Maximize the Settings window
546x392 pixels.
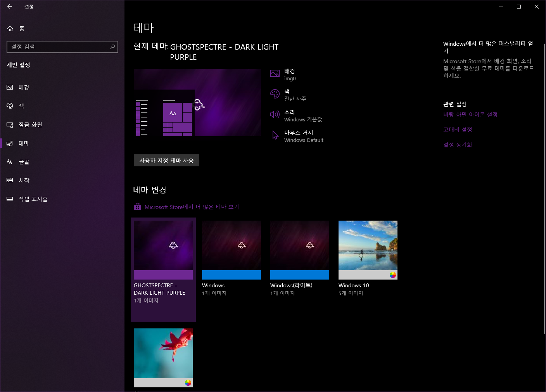pyautogui.click(x=519, y=7)
